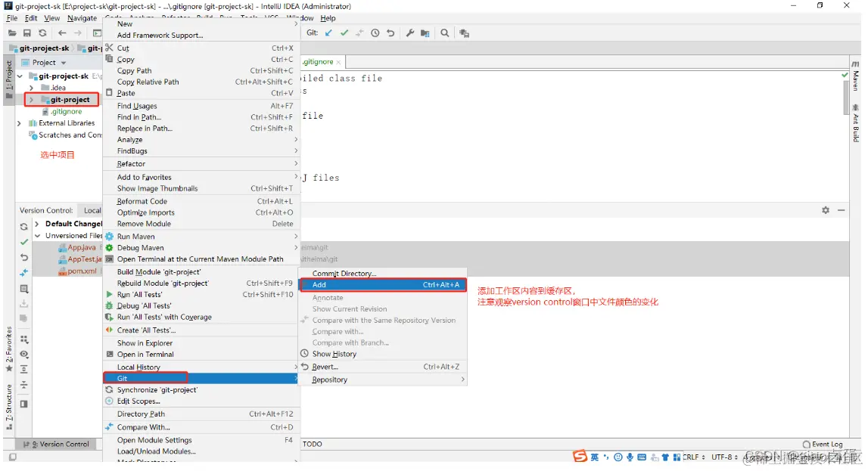This screenshot has height=471, width=868.
Task: Toggle the 7: Structure side tool window
Action: click(9, 407)
